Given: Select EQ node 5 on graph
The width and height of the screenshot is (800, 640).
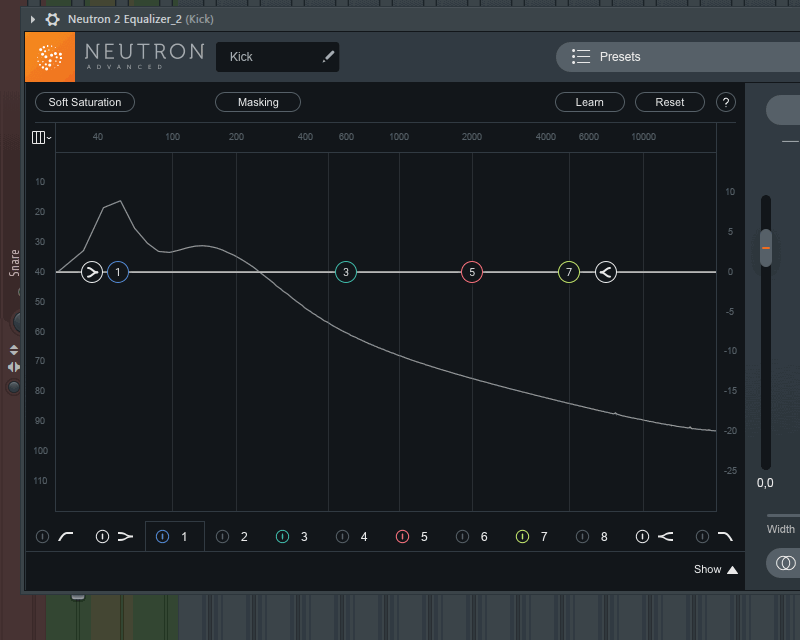Looking at the screenshot, I should tap(472, 272).
